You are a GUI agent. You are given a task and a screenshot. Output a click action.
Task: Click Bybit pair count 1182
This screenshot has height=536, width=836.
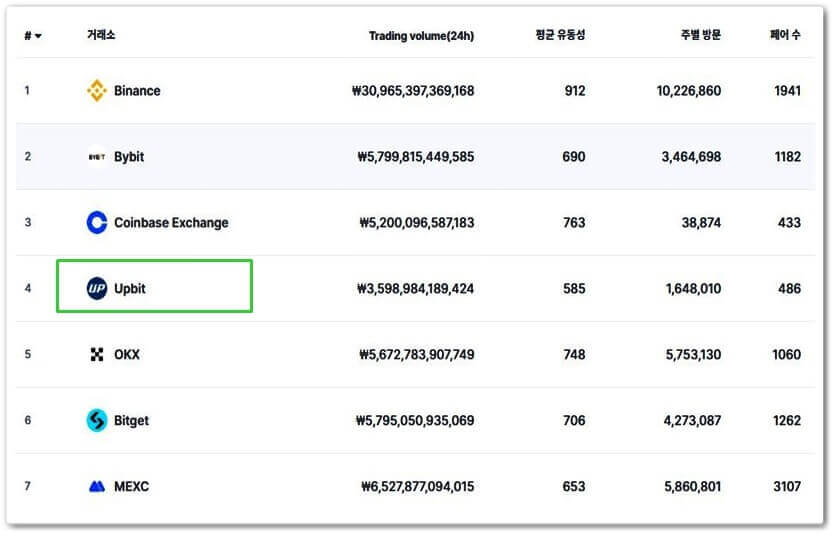tap(787, 157)
